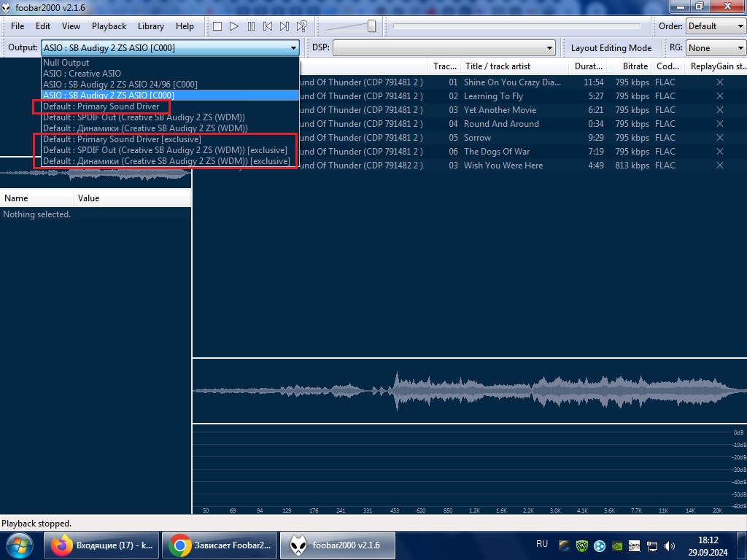Viewport: 747px width, 560px height.
Task: Select Null Output from the output list
Action: pos(66,63)
